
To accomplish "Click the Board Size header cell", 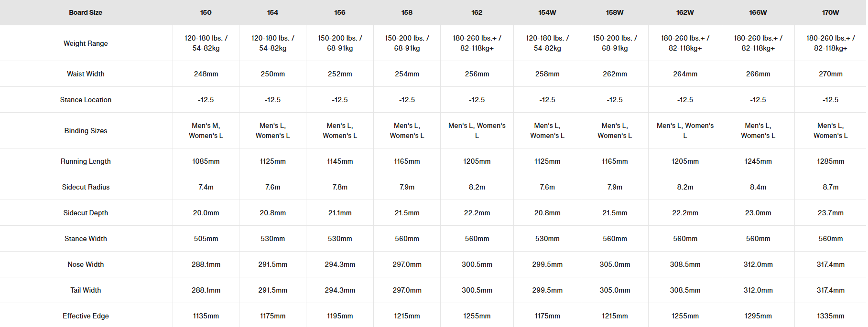I will 86,12.
